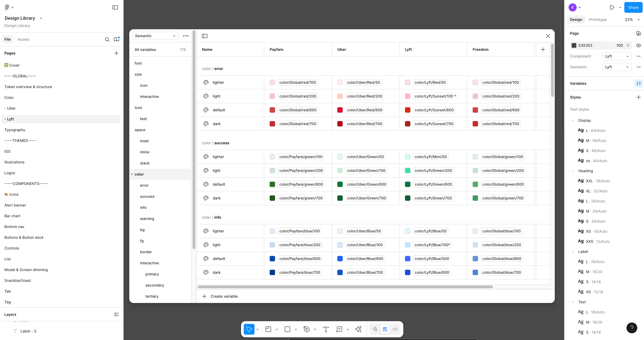644x340 pixels.
Task: Toggle variables sidebar panel icon
Action: pyautogui.click(x=204, y=36)
